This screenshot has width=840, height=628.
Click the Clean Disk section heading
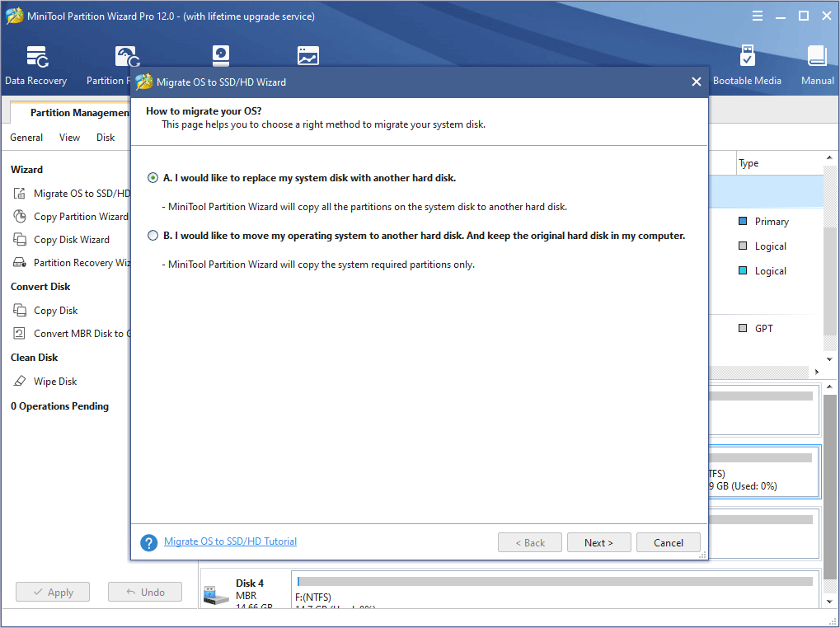point(35,357)
